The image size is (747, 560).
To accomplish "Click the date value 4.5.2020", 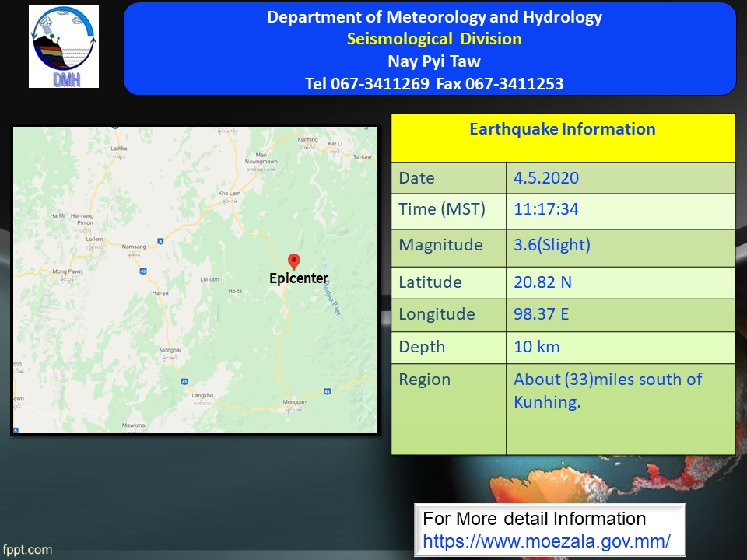I will coord(545,178).
